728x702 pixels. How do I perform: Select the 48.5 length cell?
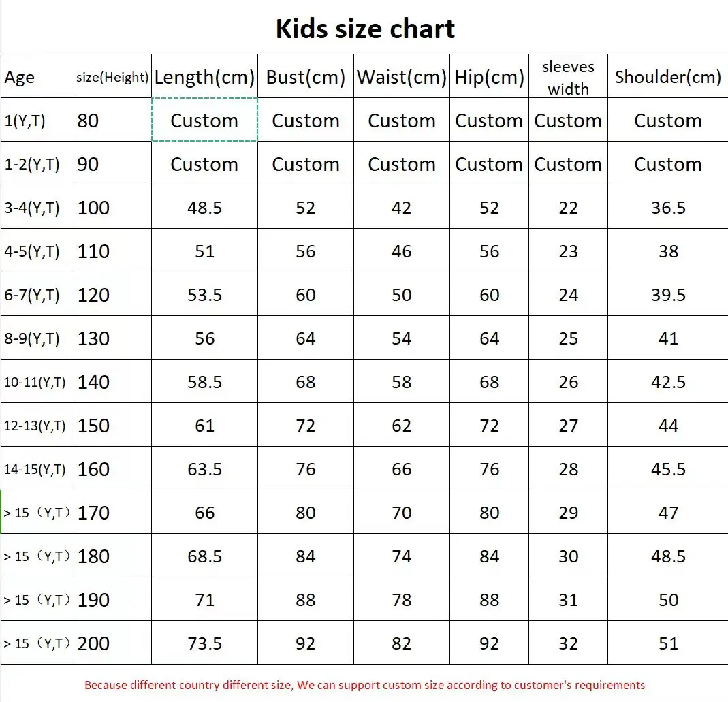pos(204,208)
